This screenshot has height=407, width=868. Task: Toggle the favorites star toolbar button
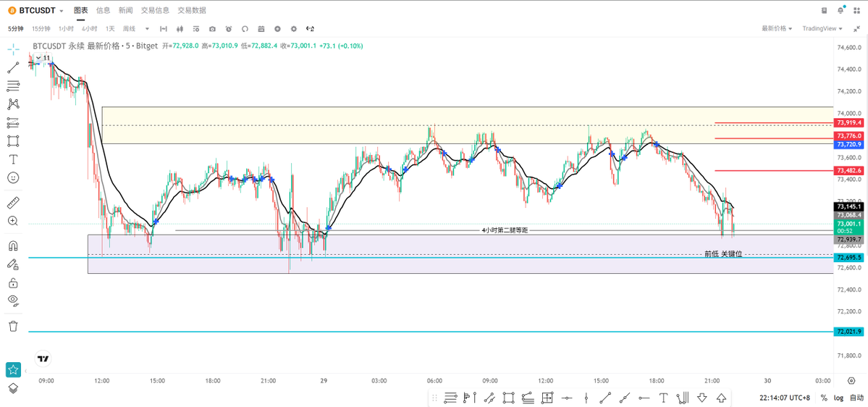[13, 369]
